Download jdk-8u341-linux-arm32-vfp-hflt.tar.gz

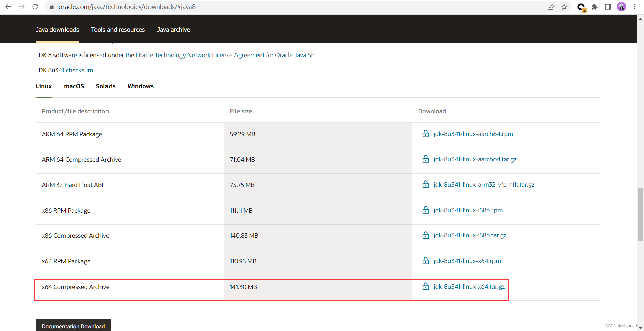(484, 184)
